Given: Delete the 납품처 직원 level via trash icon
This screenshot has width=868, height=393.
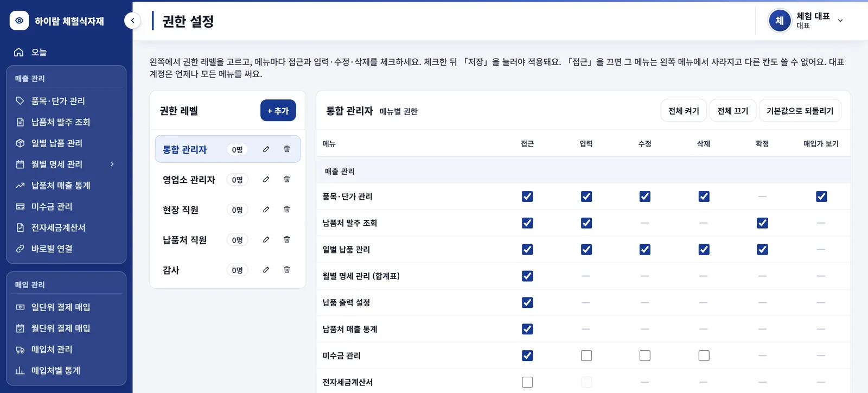Looking at the screenshot, I should coord(287,239).
